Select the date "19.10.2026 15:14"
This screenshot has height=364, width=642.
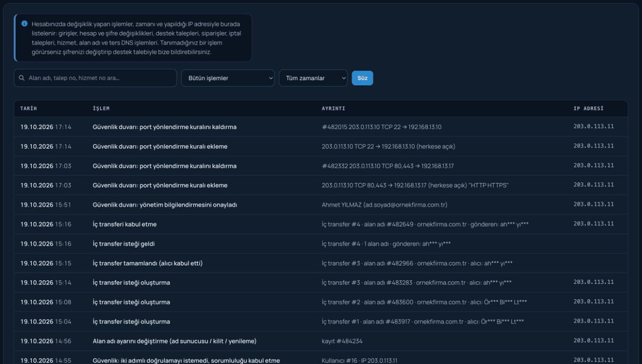(x=46, y=283)
